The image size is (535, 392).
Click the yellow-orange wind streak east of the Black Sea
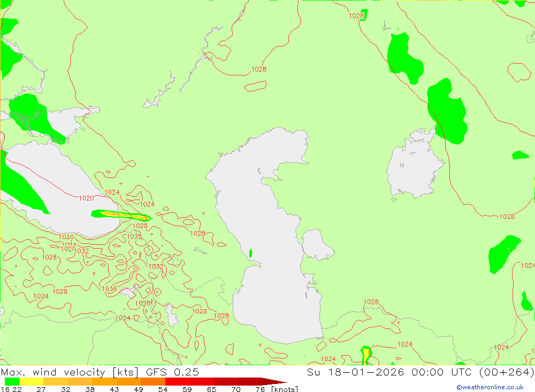pos(124,215)
